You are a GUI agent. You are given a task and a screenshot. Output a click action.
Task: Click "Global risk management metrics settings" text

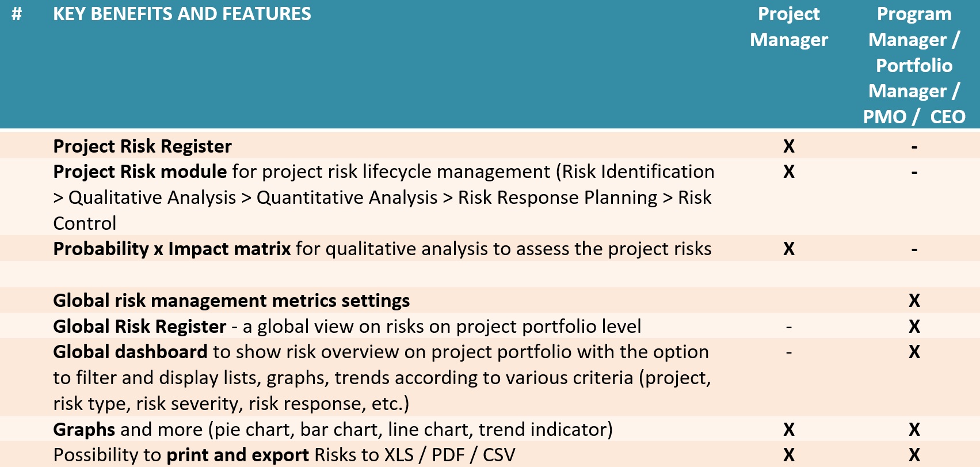[x=231, y=301]
